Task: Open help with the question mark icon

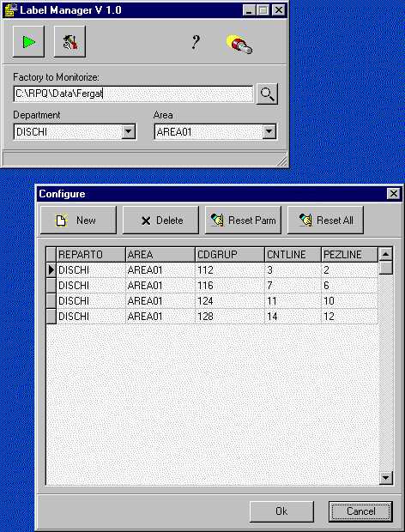Action: coord(196,42)
